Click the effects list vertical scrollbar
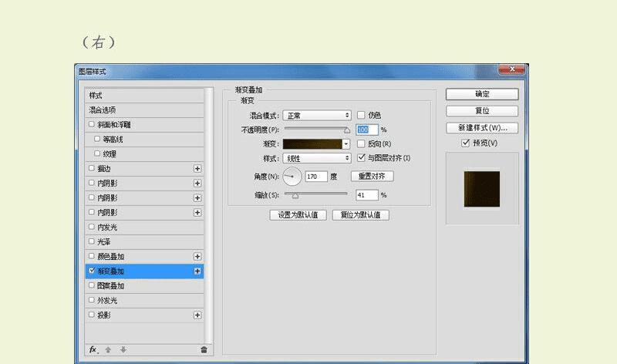The image size is (617, 364). 209,217
